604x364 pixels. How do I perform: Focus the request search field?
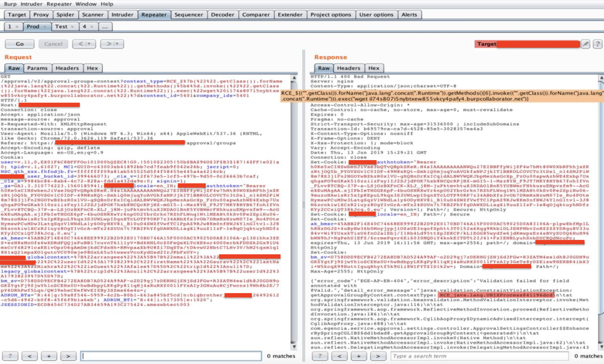[171, 356]
